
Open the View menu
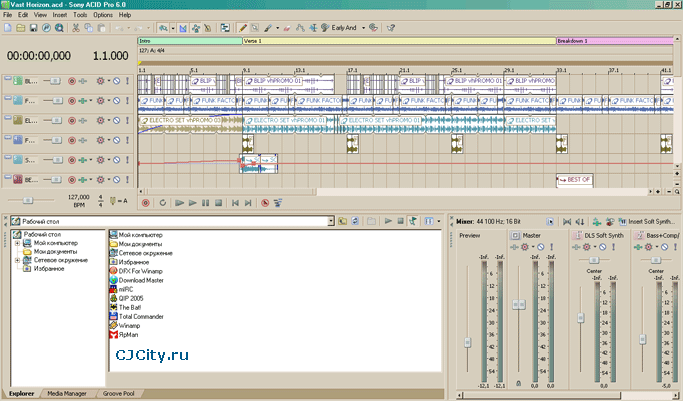40,15
